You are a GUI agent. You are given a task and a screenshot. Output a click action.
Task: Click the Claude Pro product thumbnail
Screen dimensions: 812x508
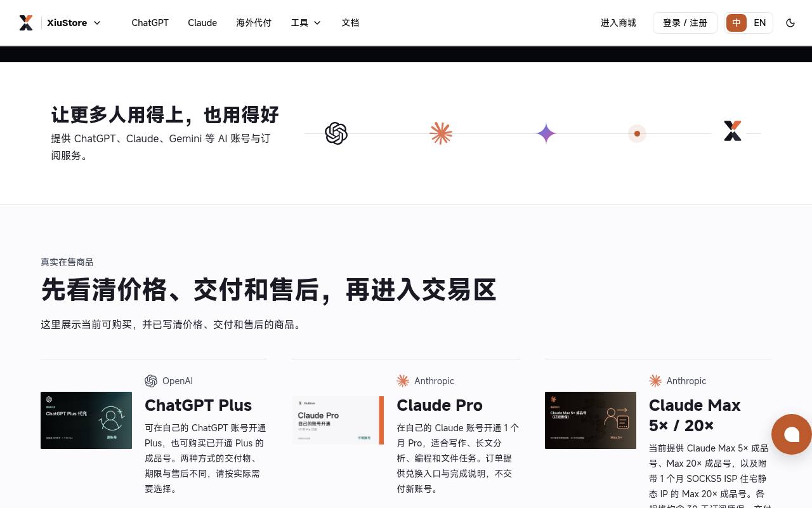(x=338, y=420)
